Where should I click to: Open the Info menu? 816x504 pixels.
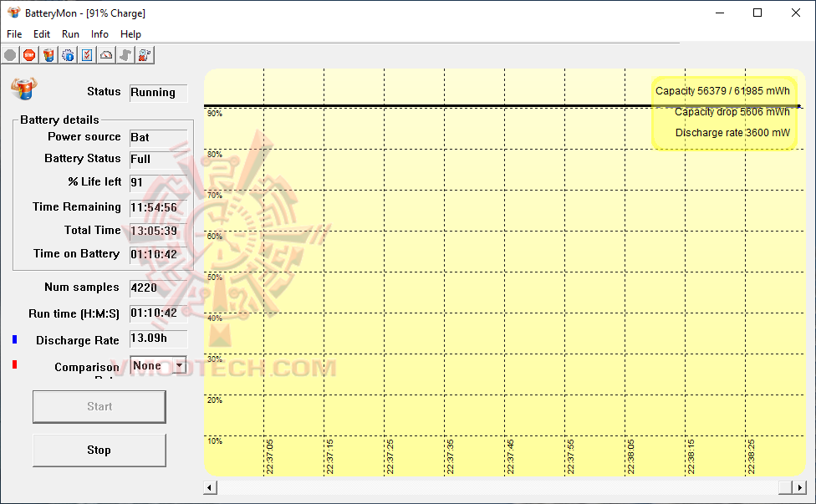pyautogui.click(x=99, y=34)
